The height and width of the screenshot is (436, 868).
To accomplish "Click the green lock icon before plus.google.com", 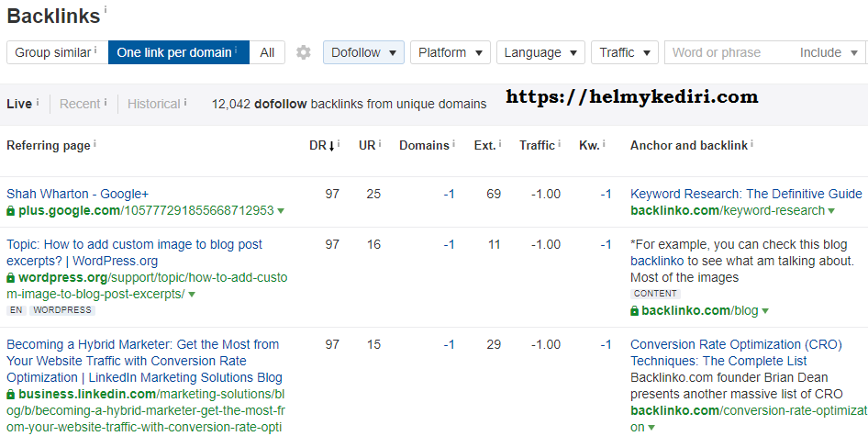I will 10,210.
